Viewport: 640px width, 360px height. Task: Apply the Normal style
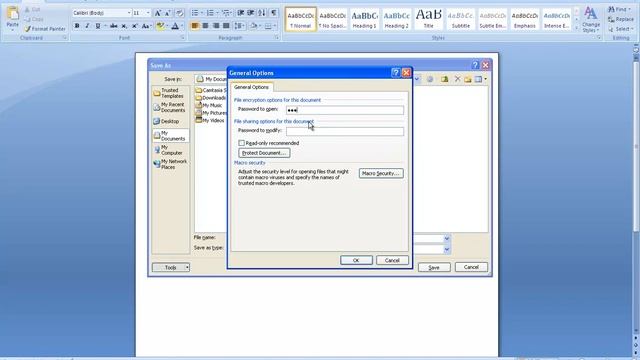pos(301,19)
